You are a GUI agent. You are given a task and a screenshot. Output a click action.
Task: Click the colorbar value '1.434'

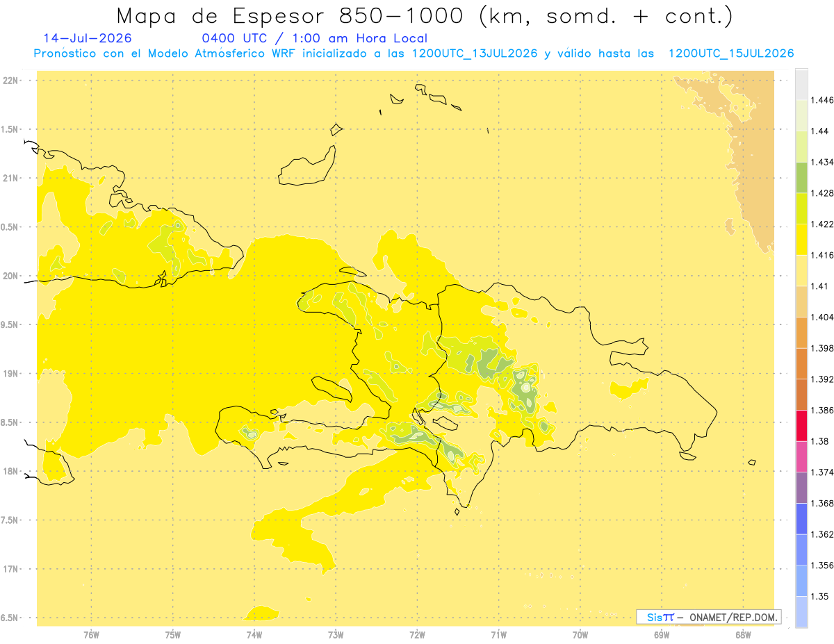click(x=821, y=162)
